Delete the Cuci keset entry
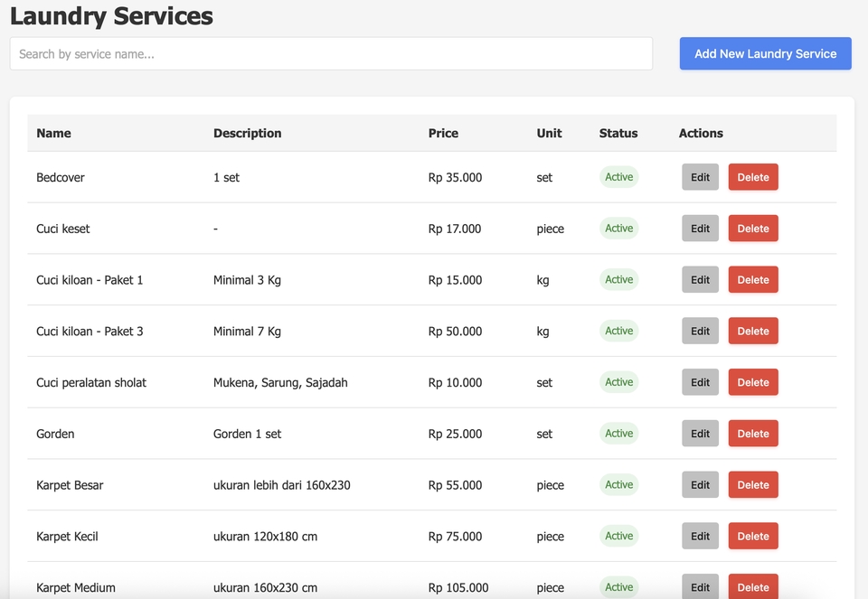Image resolution: width=868 pixels, height=599 pixels. 752,229
